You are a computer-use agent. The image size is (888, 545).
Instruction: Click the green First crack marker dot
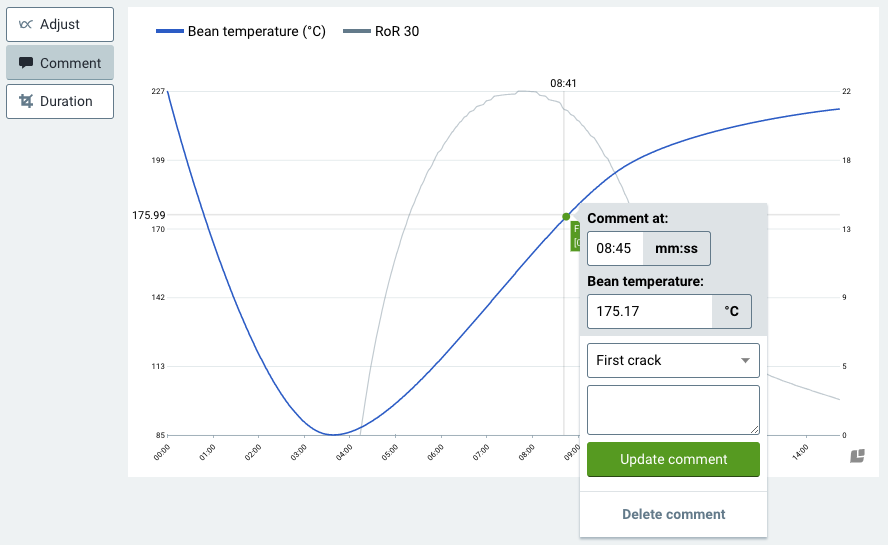pos(566,216)
